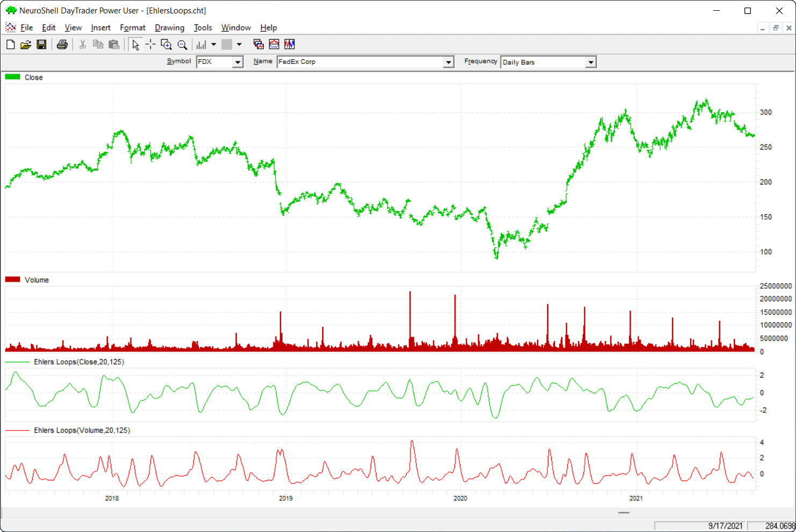Maximize the NeuroShell application window
Image resolution: width=796 pixels, height=532 pixels.
748,11
